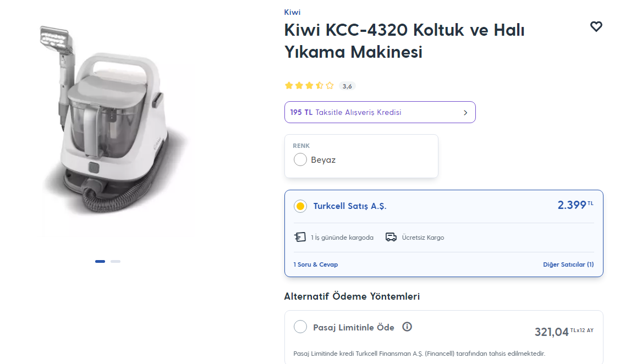Click the star rating icons

[309, 86]
